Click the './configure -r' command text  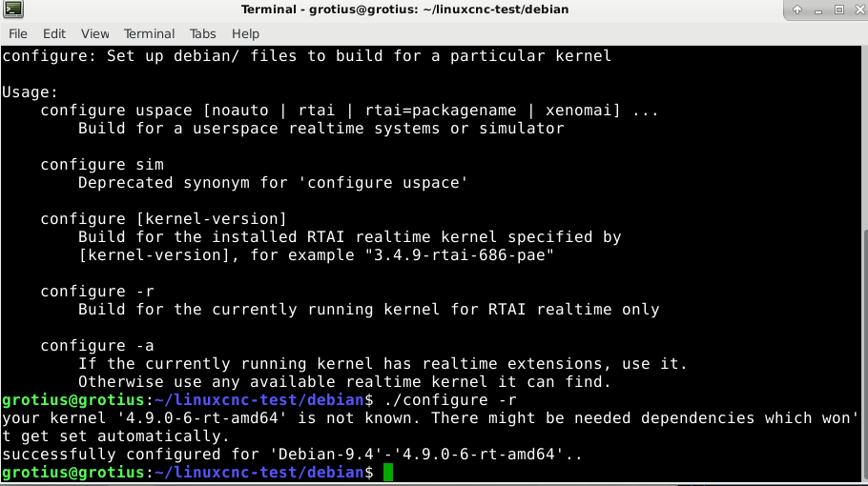click(x=450, y=399)
